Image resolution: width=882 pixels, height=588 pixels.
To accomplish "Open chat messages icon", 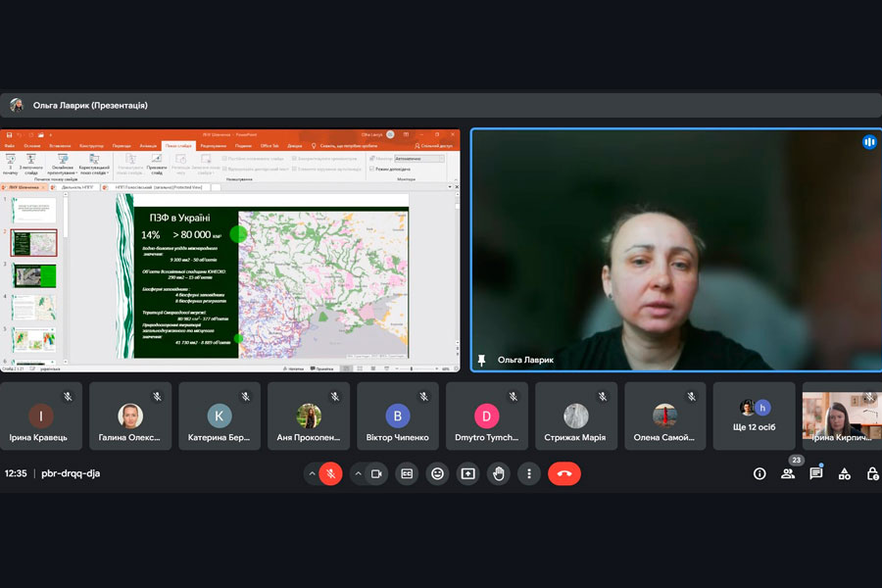I will coord(816,473).
